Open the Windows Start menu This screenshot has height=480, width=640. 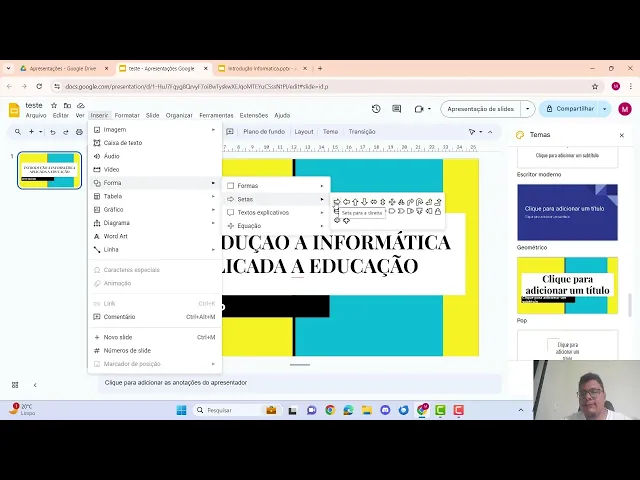point(181,410)
